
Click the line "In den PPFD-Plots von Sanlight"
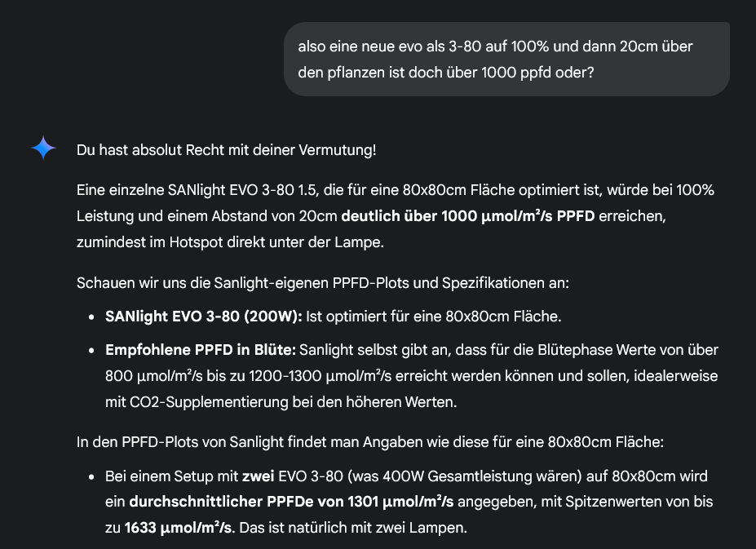[369, 442]
